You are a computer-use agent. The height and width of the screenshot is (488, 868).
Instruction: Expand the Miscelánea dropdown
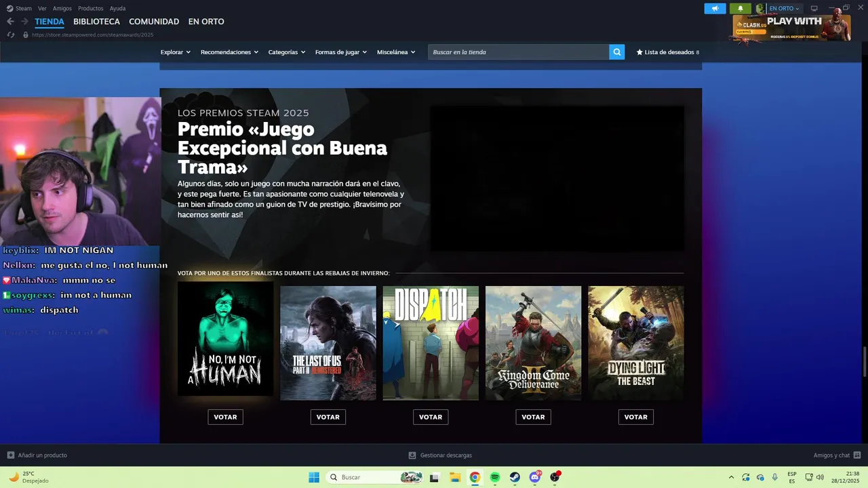pos(396,52)
